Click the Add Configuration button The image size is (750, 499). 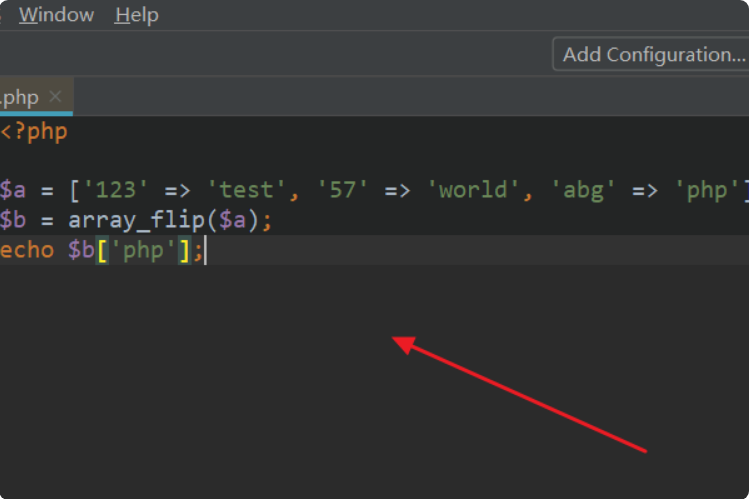coord(651,55)
